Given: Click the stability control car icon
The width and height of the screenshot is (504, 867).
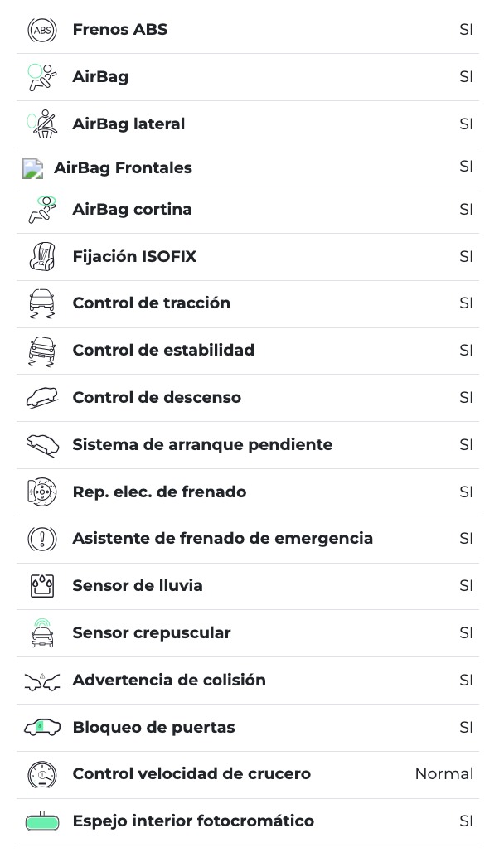Looking at the screenshot, I should tap(41, 351).
